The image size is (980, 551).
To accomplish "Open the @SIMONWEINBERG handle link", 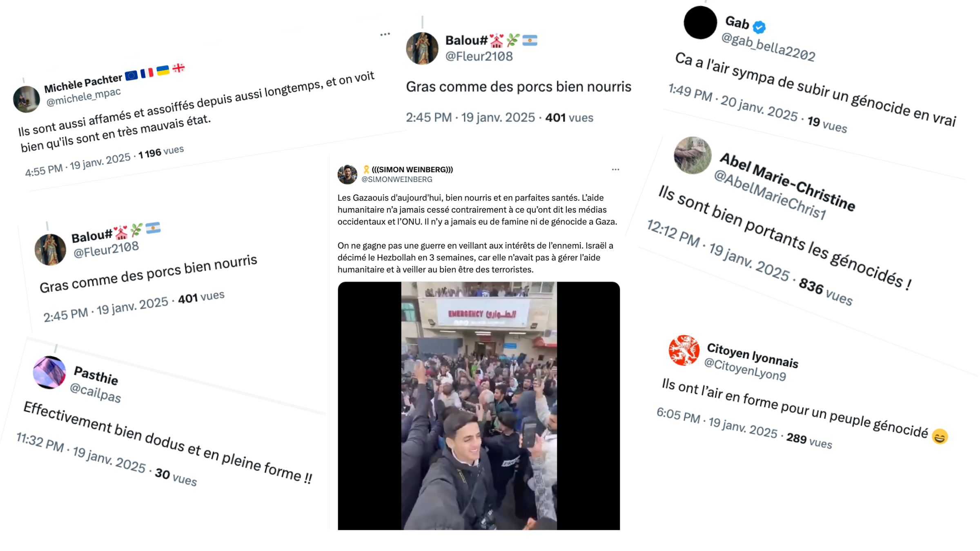I will click(x=396, y=180).
